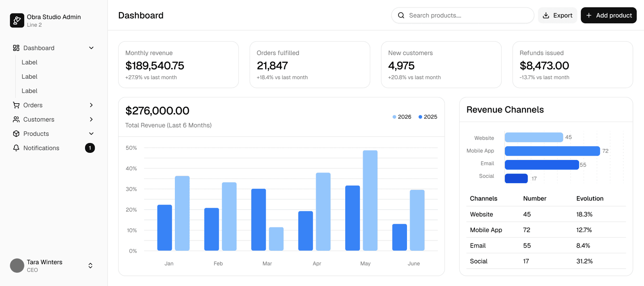Expand the Customers submenu chevron
The height and width of the screenshot is (286, 644).
(91, 119)
